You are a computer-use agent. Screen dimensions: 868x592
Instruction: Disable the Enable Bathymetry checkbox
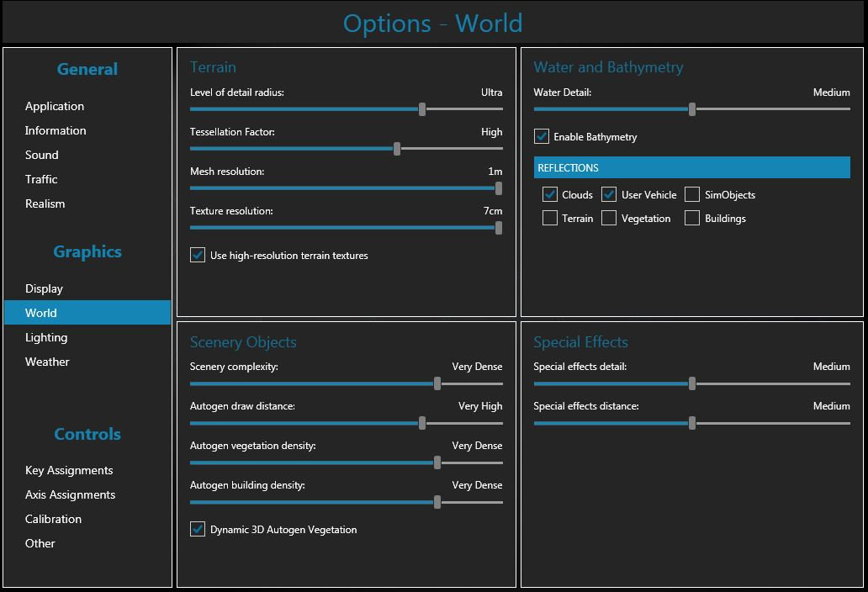click(x=542, y=136)
